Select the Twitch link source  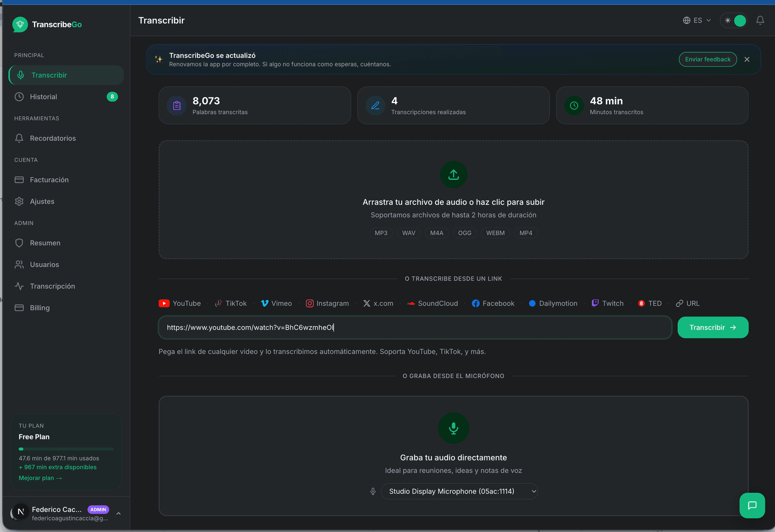(x=607, y=303)
